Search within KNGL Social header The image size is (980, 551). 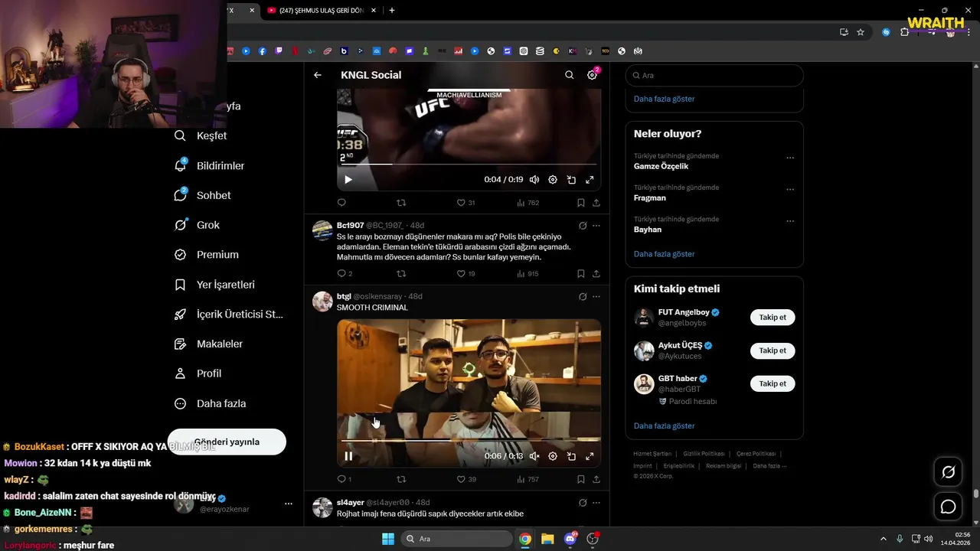pos(569,75)
